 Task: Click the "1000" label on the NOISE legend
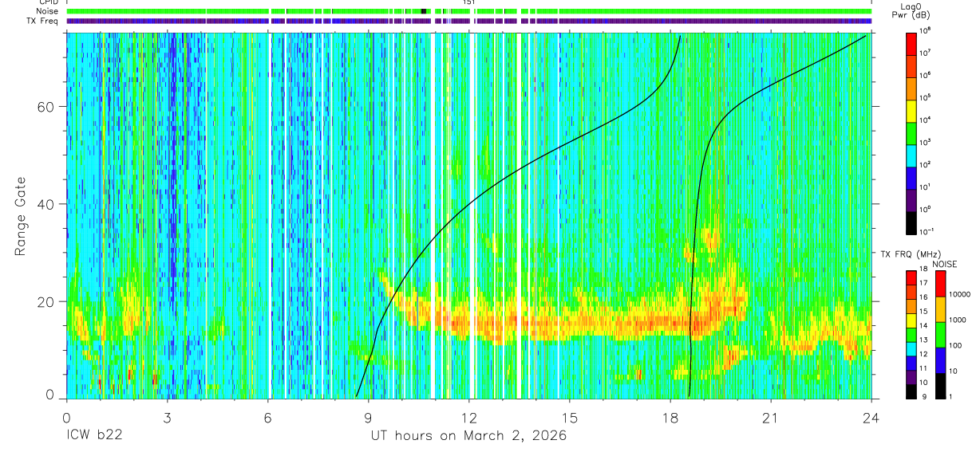pos(957,320)
